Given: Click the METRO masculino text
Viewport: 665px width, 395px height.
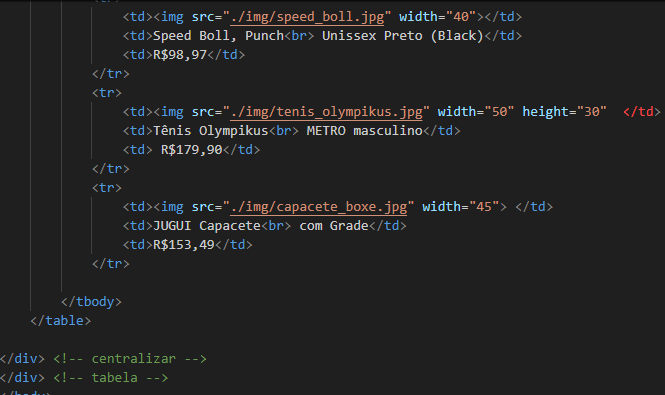Looking at the screenshot, I should coord(365,131).
